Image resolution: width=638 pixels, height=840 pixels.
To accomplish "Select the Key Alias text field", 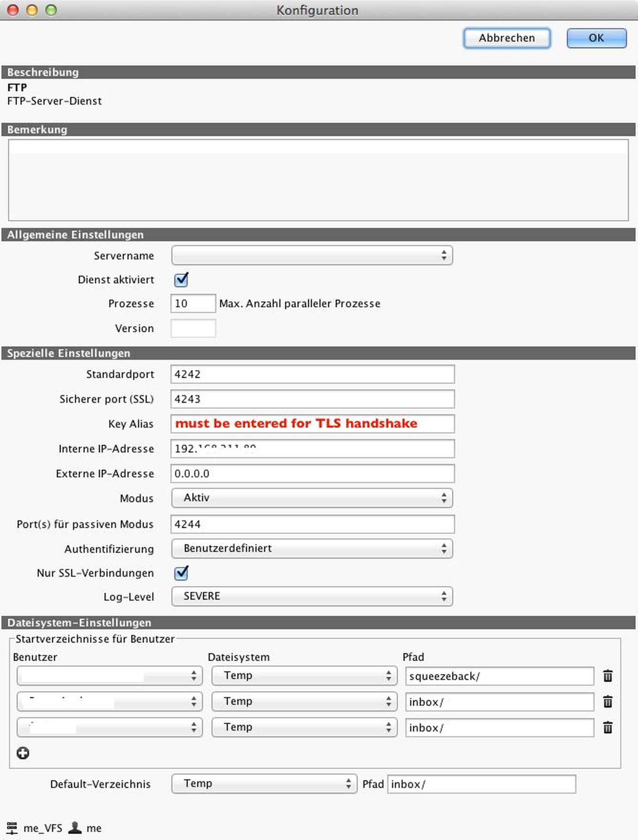I will click(312, 424).
